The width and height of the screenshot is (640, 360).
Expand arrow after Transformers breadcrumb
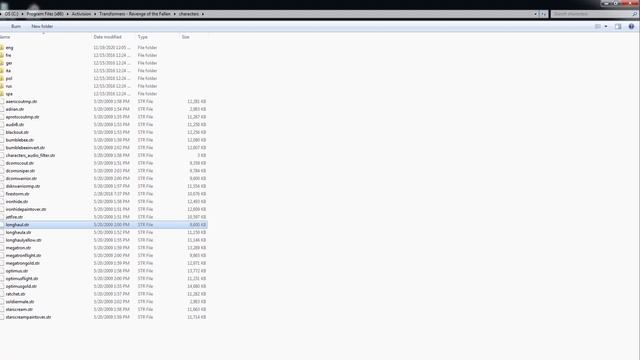coord(175,14)
